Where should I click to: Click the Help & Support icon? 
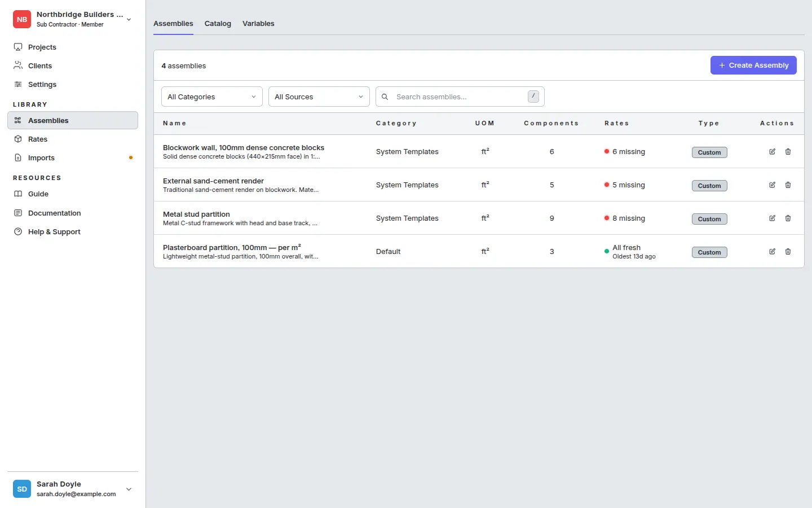18,231
